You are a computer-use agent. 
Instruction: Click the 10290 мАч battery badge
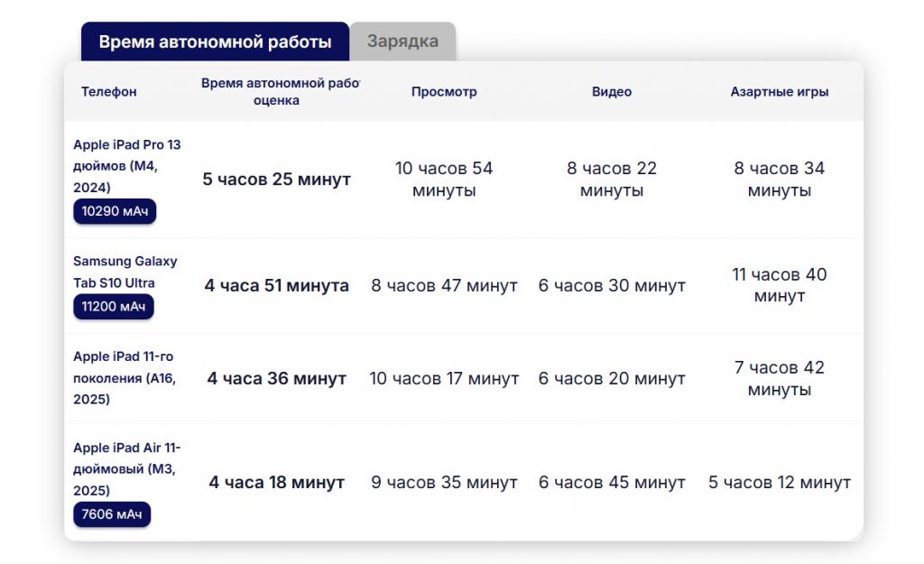(x=115, y=212)
